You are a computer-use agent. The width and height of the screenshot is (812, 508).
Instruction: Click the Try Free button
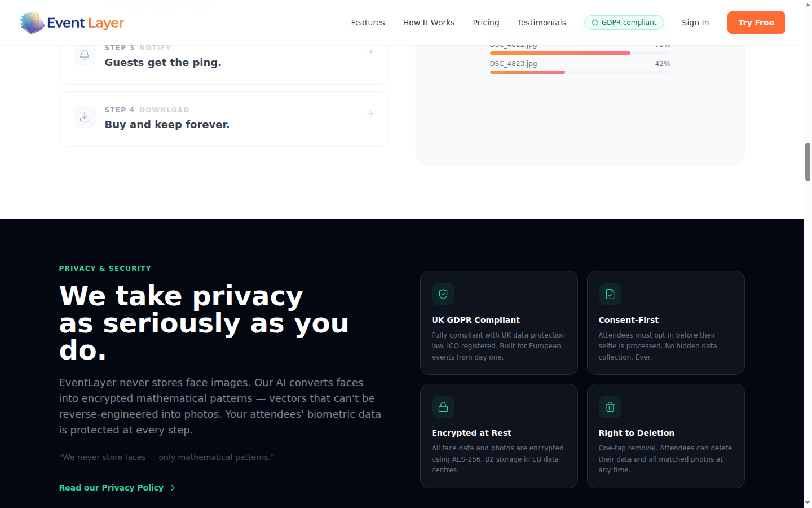point(756,23)
